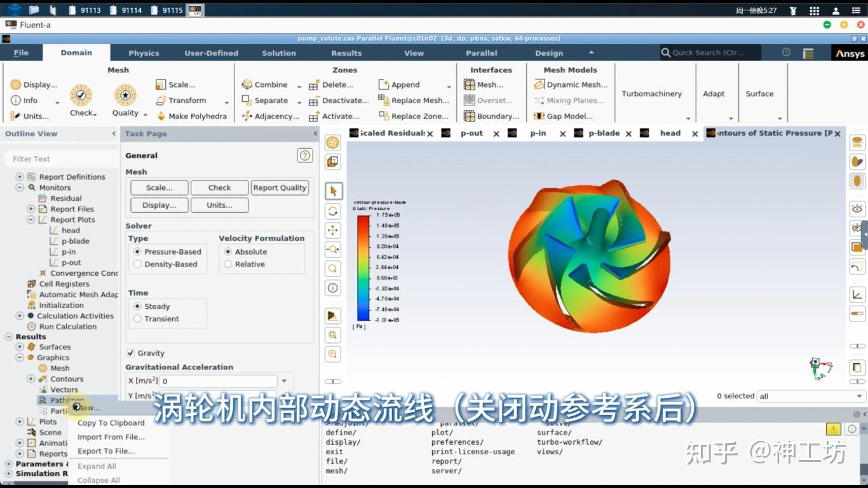The width and height of the screenshot is (868, 488).
Task: Click Display... button in Task Page
Action: pos(159,205)
